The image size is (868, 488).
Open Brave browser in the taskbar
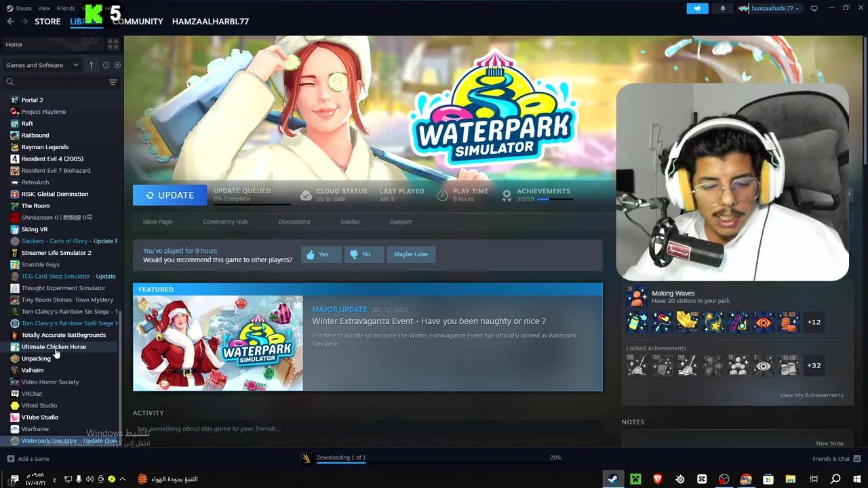pos(657,479)
